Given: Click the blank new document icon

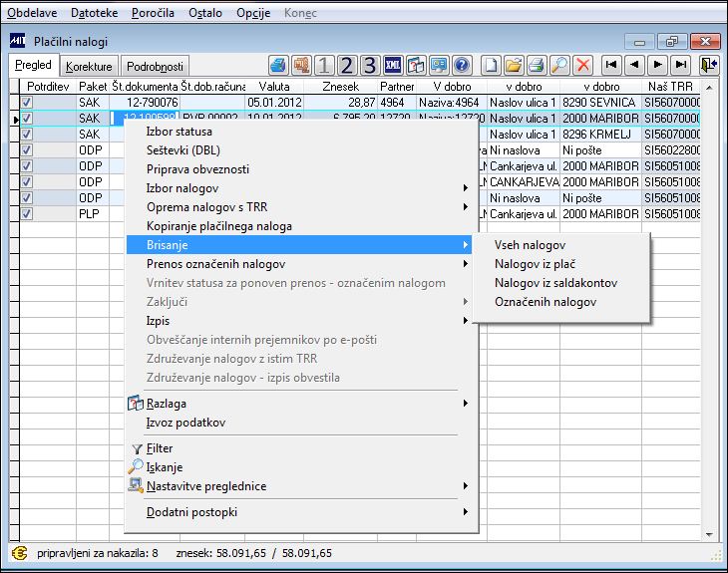Looking at the screenshot, I should point(491,65).
